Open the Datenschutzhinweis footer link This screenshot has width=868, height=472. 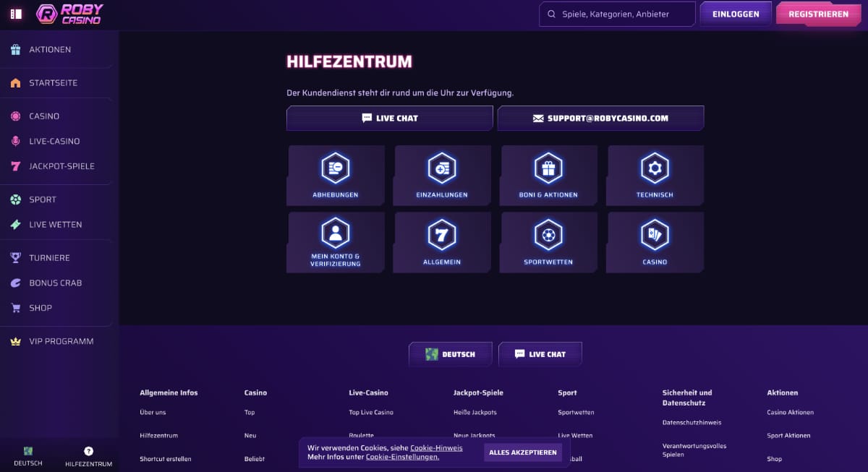click(692, 422)
